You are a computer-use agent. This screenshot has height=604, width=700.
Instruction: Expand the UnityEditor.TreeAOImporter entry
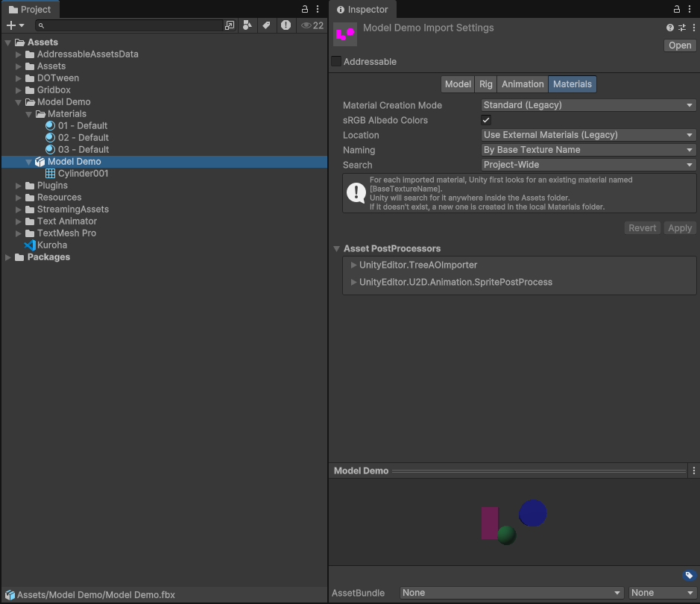click(353, 265)
